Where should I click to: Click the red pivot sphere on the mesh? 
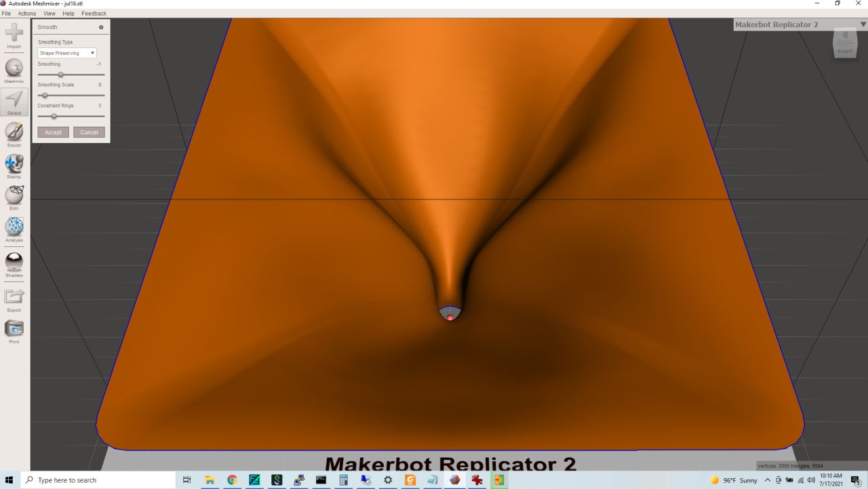(450, 317)
